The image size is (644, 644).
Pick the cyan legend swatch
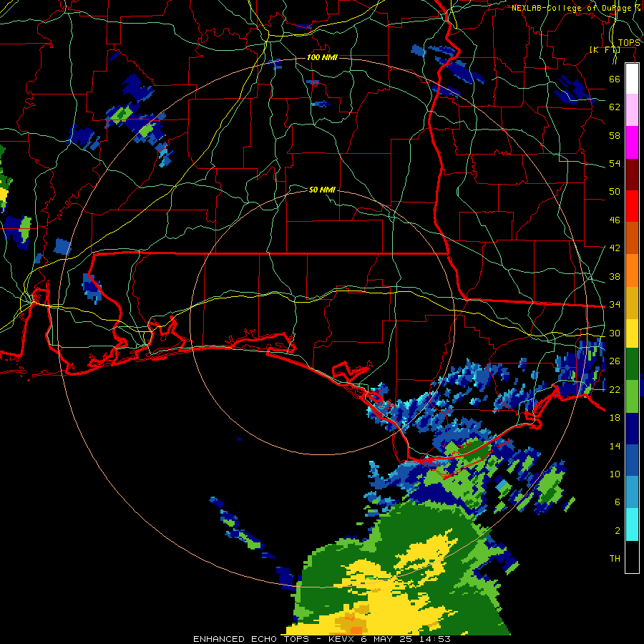632,525
